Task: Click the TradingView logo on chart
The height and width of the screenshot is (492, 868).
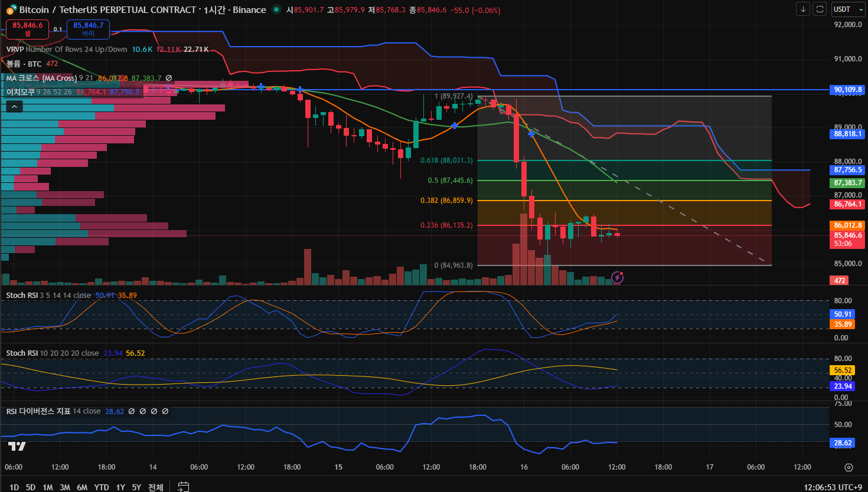Action: [x=17, y=446]
